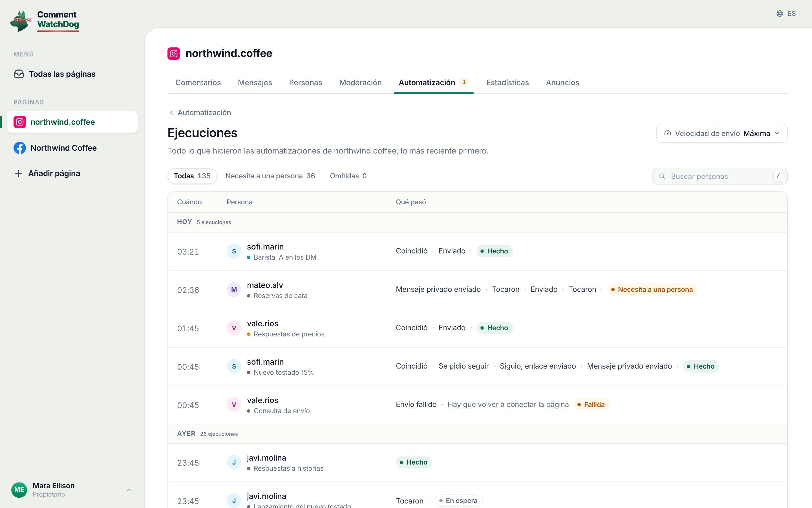Image resolution: width=812 pixels, height=508 pixels.
Task: Click the inbox icon beside Todas las páginas
Action: coord(19,74)
